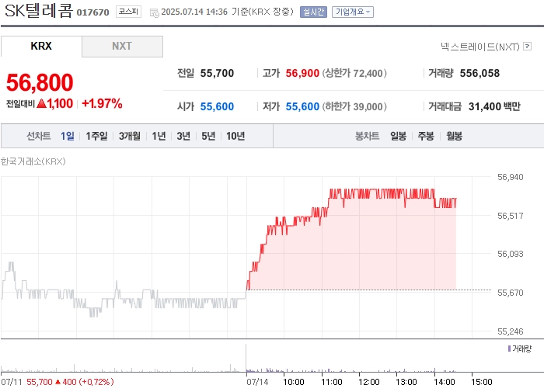544x392 pixels.
Task: Click the trading value 31,400 백만
Action: 494,106
